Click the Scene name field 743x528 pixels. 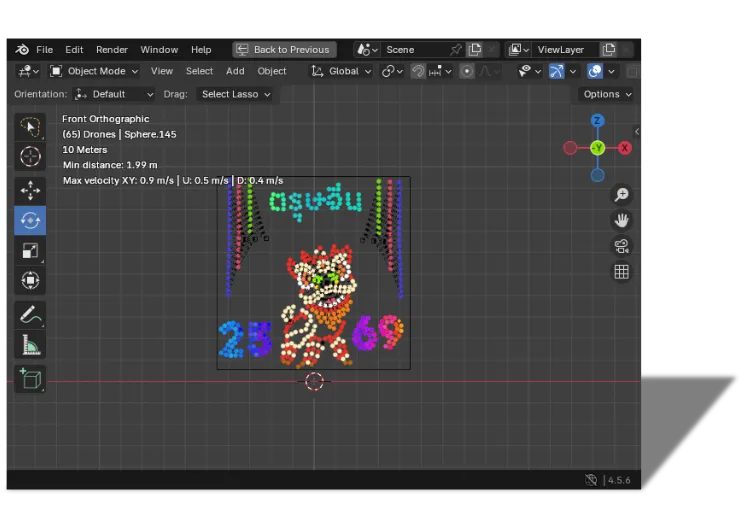tap(415, 49)
